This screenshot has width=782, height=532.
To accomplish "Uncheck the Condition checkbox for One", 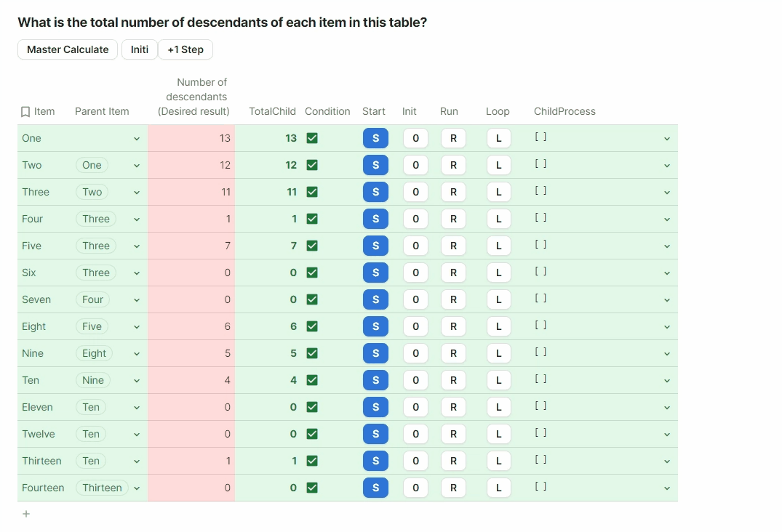I will [x=312, y=138].
